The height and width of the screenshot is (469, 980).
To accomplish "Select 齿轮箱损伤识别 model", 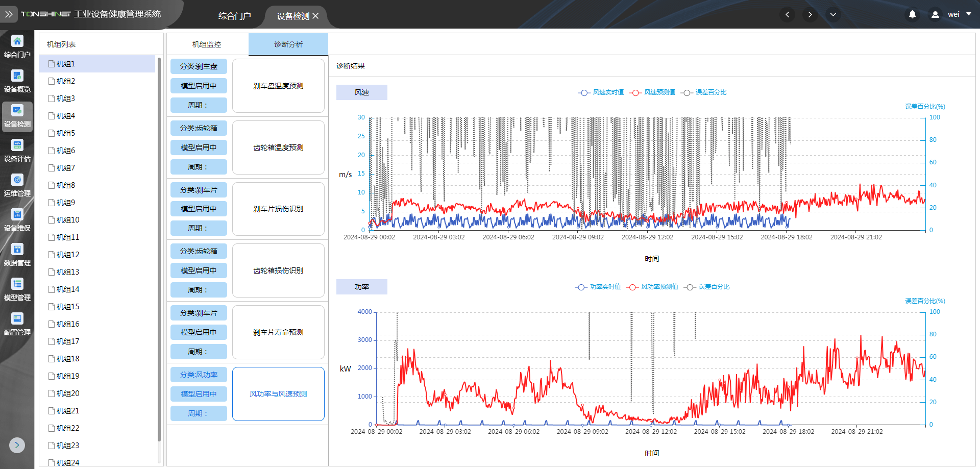I will click(278, 270).
